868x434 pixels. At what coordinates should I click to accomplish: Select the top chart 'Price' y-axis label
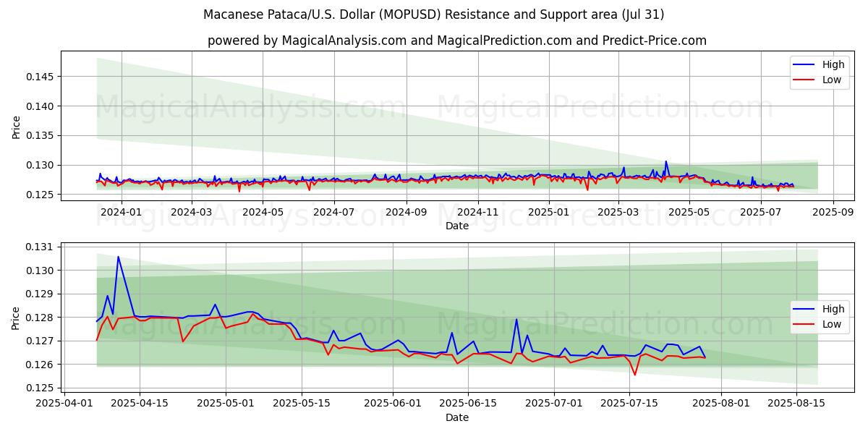coord(17,126)
